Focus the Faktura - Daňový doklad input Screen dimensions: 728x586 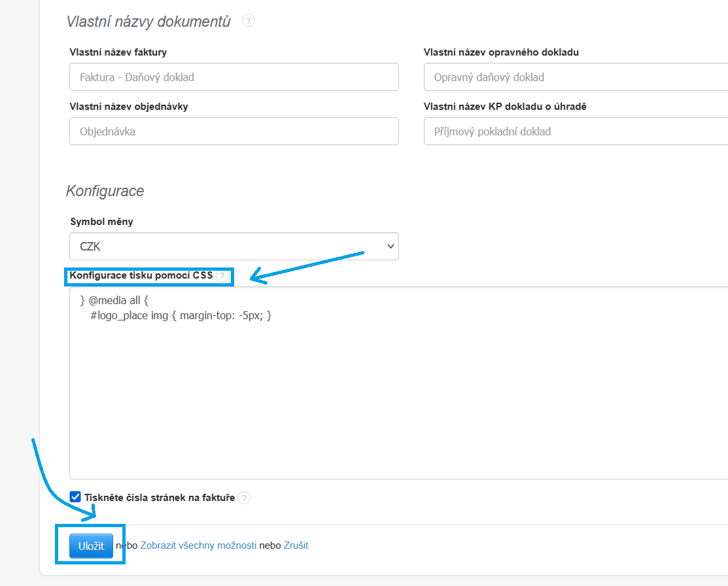(234, 77)
